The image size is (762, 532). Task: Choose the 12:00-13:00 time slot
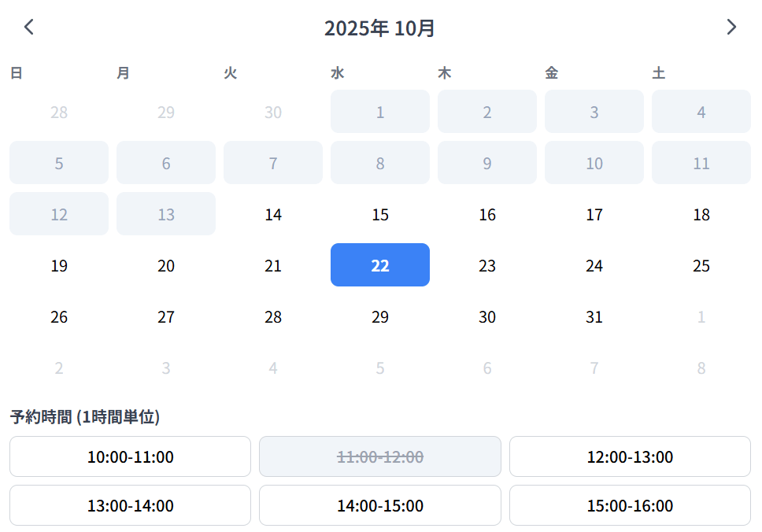630,456
